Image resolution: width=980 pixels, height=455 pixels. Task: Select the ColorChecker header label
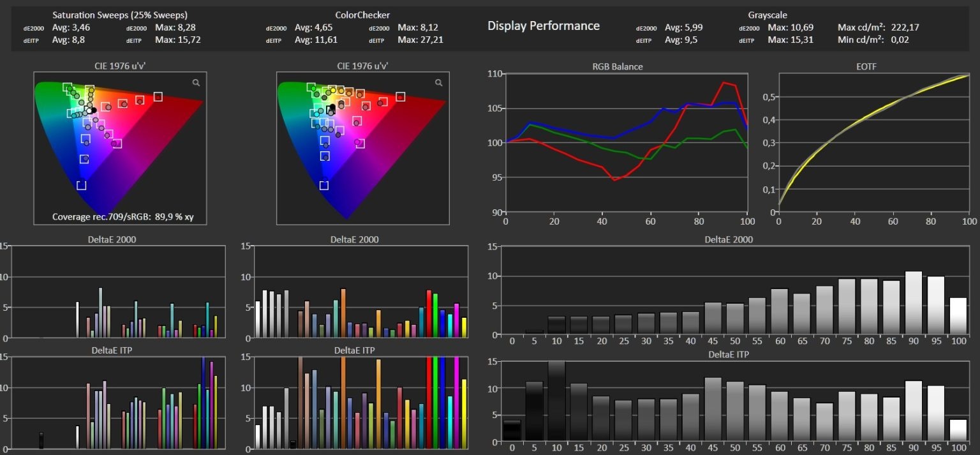point(362,15)
